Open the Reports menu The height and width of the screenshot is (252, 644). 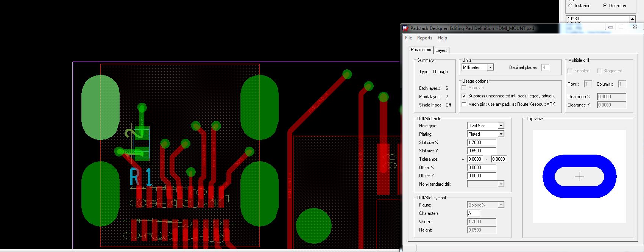424,38
